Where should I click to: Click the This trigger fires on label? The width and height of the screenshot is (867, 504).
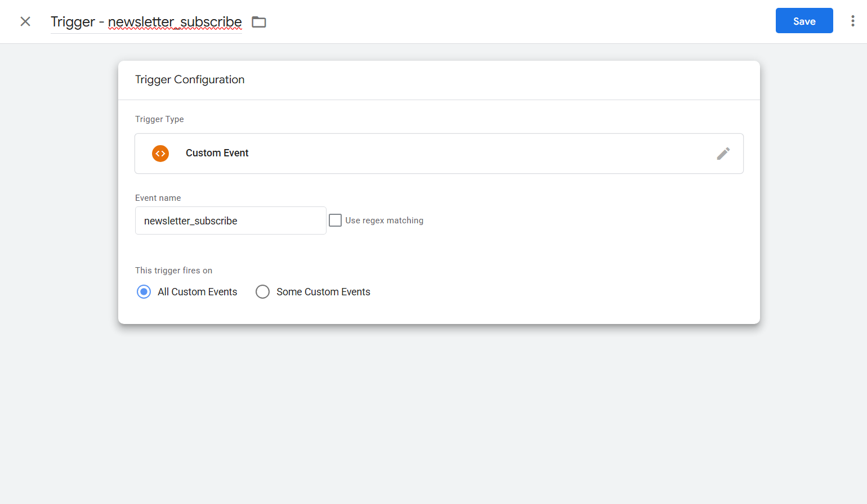tap(173, 271)
